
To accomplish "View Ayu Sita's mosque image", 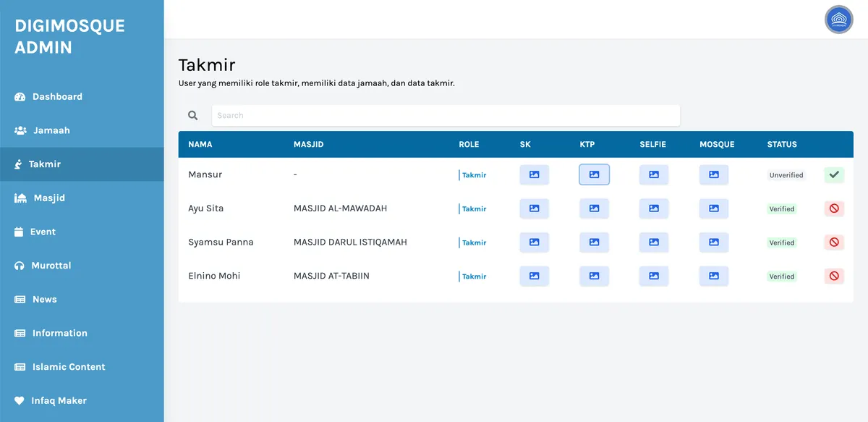I will (x=714, y=208).
